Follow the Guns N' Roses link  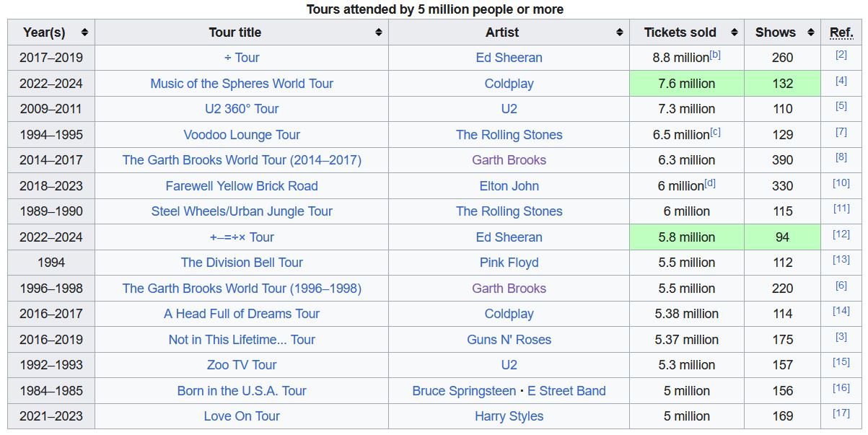(509, 340)
